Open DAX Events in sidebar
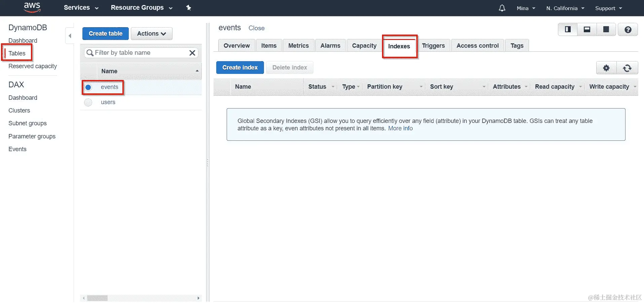Image resolution: width=644 pixels, height=303 pixels. (17, 149)
